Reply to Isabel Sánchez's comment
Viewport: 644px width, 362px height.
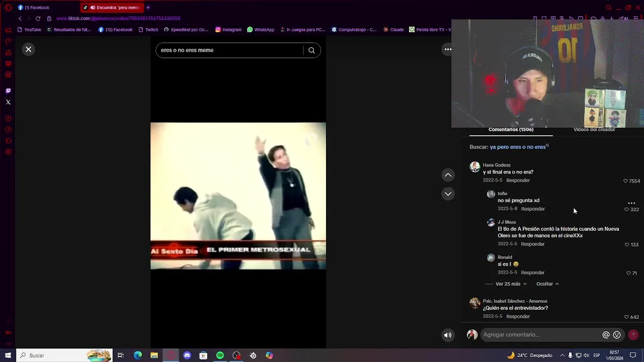click(518, 317)
